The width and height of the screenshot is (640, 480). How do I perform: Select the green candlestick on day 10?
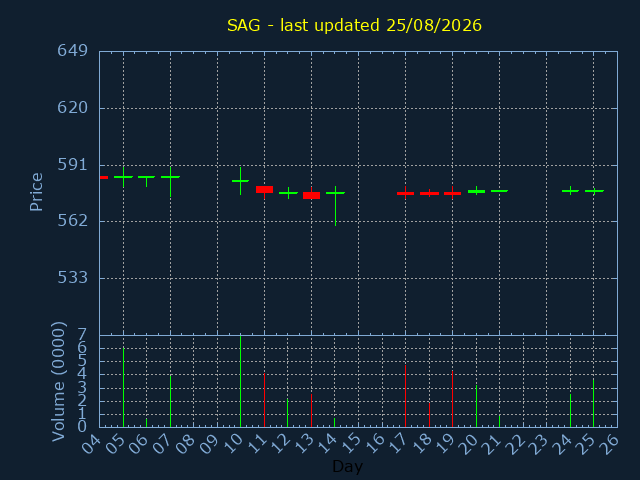point(240,181)
